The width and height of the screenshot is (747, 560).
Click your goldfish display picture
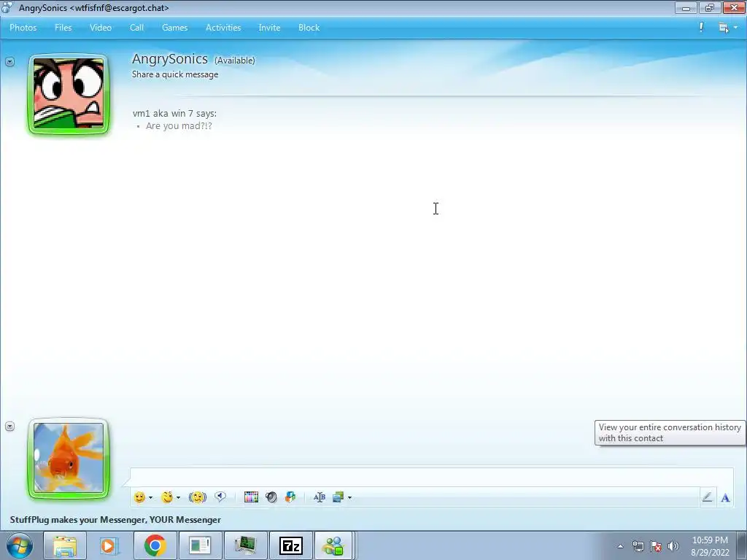coord(69,459)
